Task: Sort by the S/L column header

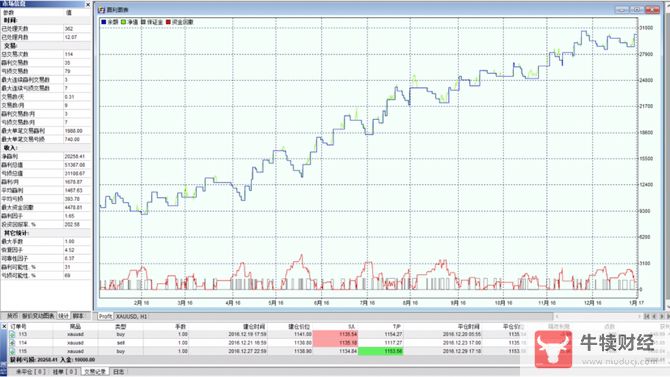Action: pyautogui.click(x=351, y=327)
